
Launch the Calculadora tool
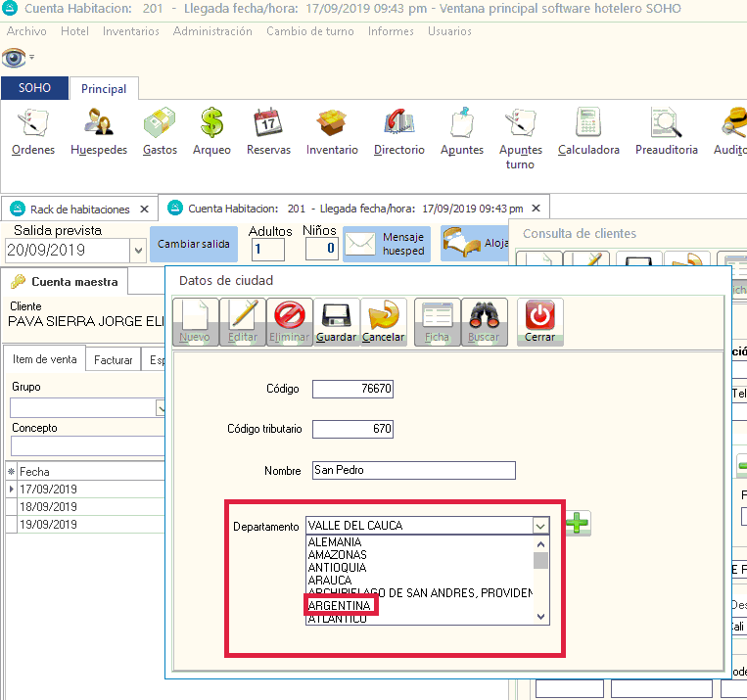[x=588, y=132]
